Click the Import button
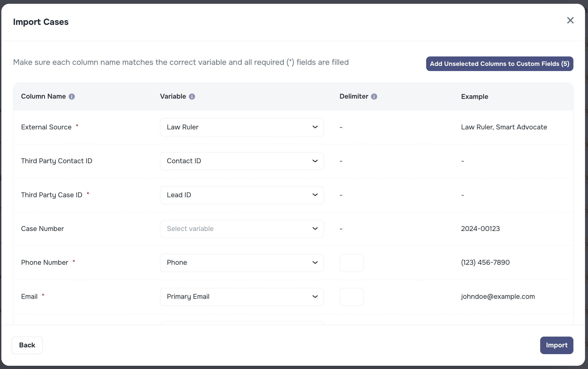Screen dimensions: 588x369 [557, 345]
